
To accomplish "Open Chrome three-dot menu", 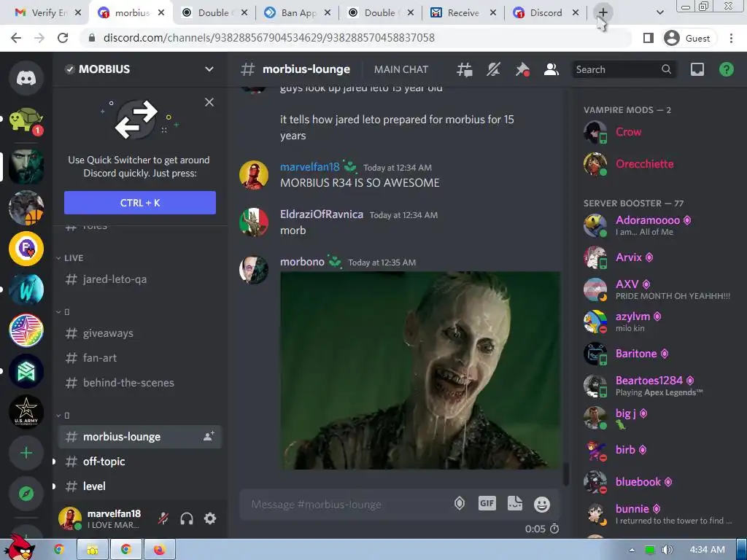I will click(731, 38).
